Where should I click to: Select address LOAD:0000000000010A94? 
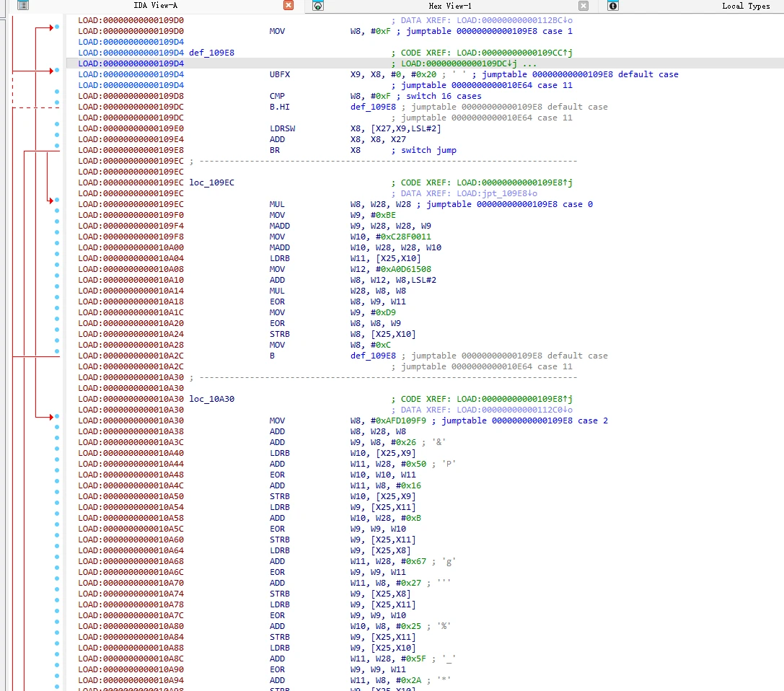click(x=131, y=680)
